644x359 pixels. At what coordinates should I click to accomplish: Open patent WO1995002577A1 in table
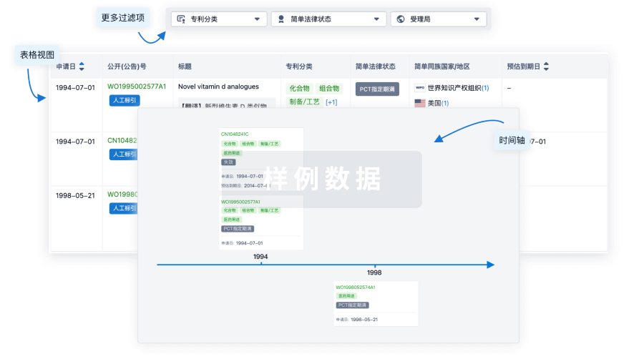pos(137,87)
